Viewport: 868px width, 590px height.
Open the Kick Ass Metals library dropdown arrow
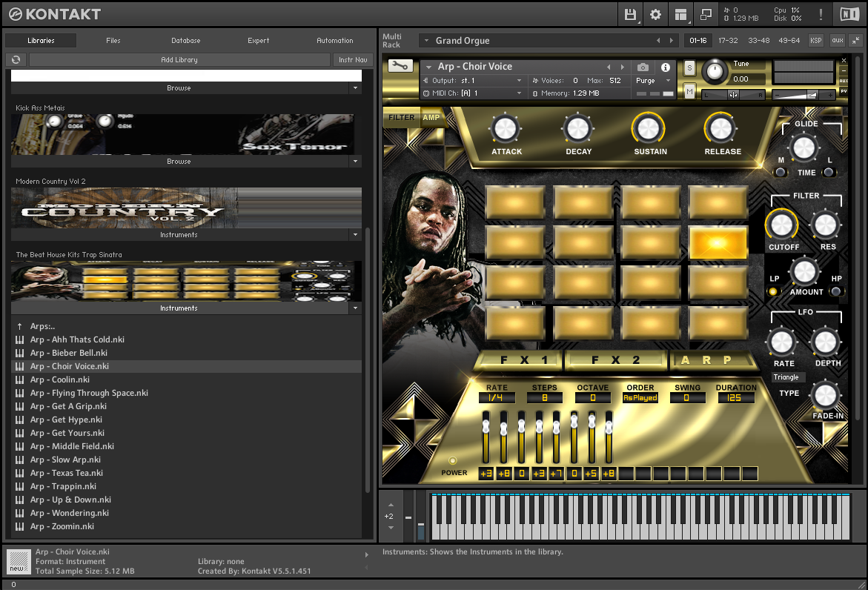click(355, 161)
